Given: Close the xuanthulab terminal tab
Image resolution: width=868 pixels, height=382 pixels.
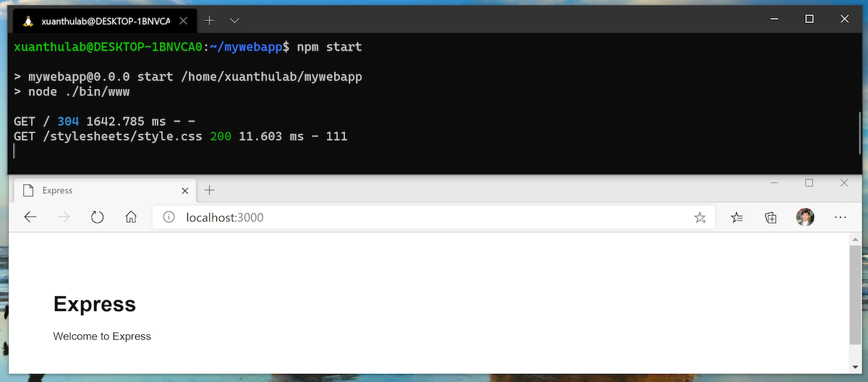Looking at the screenshot, I should [183, 21].
